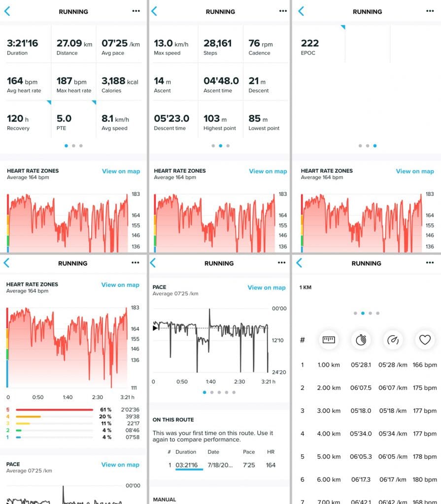Screen dimensions: 441x504
Task: Go back from the screen showing 222 EPOC
Action: pyautogui.click(x=301, y=11)
